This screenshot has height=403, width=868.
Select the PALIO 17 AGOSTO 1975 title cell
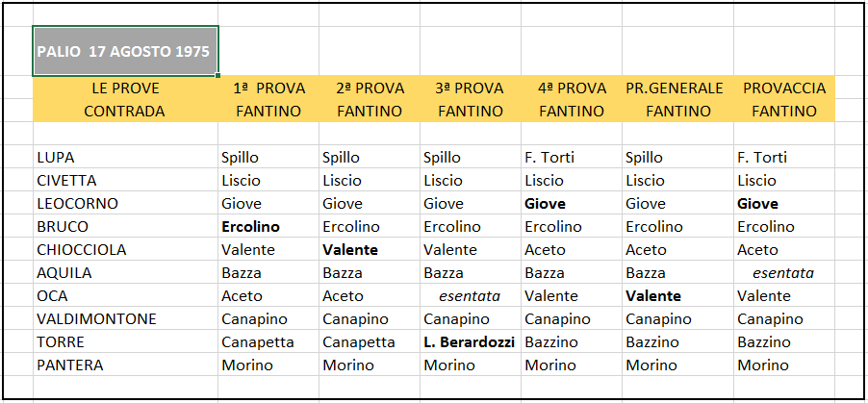point(125,50)
